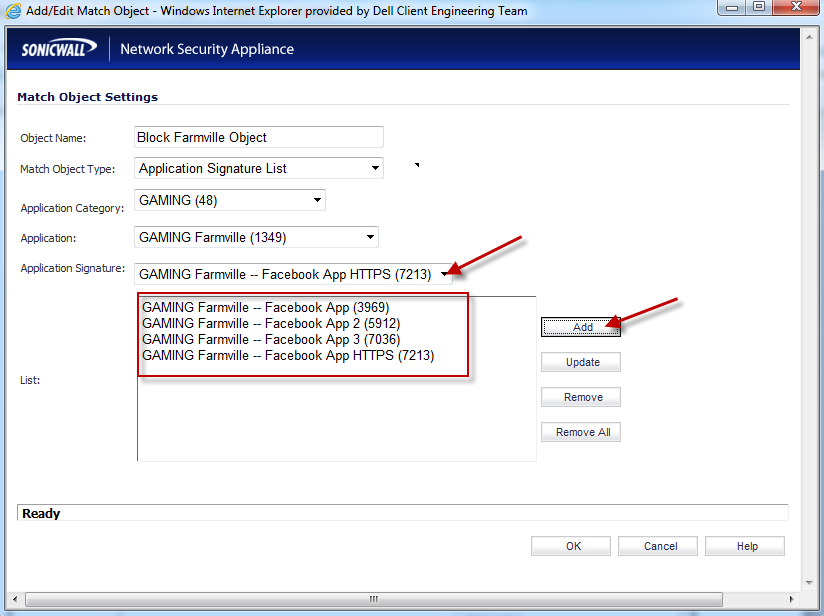Open the Match Object Type dropdown
Screen dimensions: 824x616
tap(259, 168)
